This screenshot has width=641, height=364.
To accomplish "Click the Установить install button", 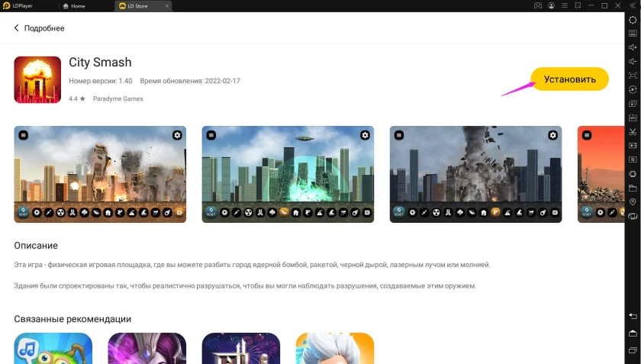I will tap(569, 79).
